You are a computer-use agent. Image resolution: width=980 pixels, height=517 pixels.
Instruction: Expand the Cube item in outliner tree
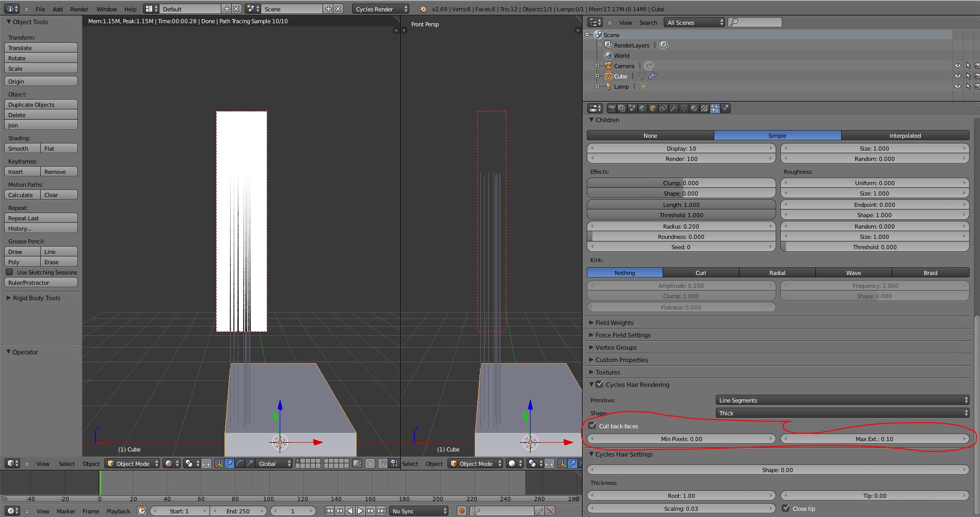click(x=597, y=76)
